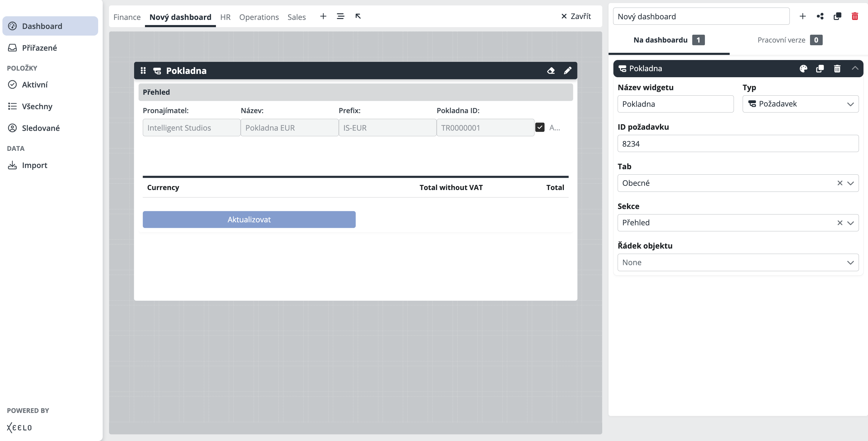Open the dashboard list menu icon
Image resolution: width=868 pixels, height=441 pixels.
coord(340,16)
